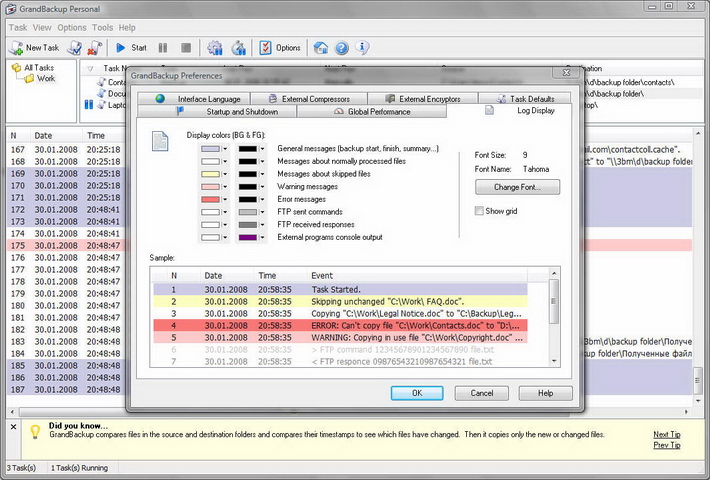
Task: Click the Event column header in sample
Action: click(418, 275)
